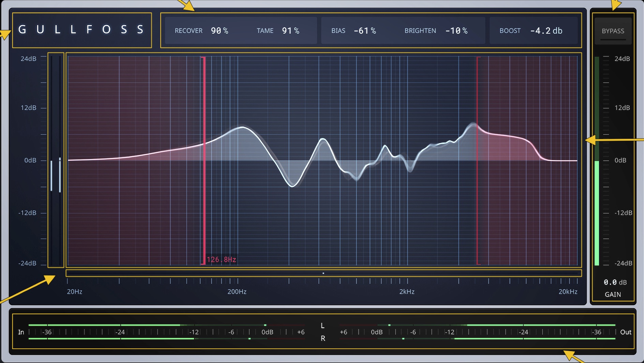Click the green output gain meter bar
644x363 pixels.
[597, 213]
